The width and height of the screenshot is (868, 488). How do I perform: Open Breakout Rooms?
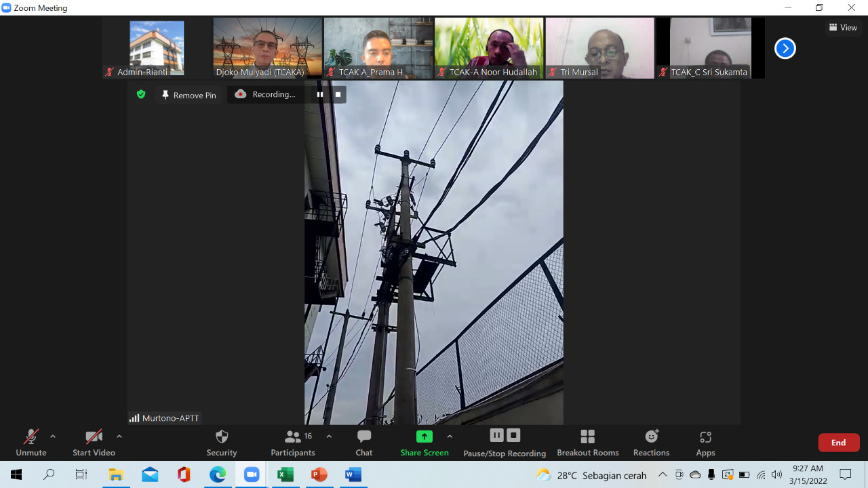[588, 443]
